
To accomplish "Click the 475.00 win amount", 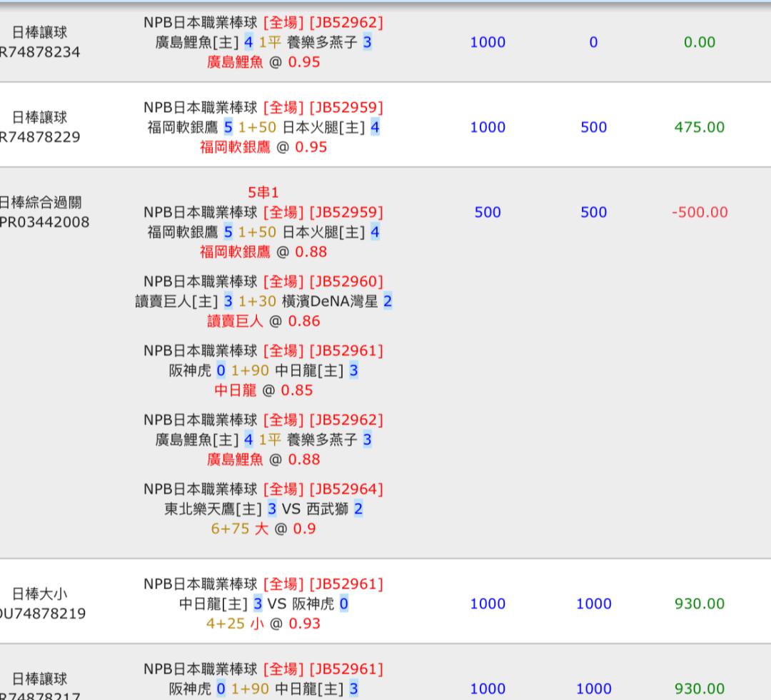I will coord(699,127).
